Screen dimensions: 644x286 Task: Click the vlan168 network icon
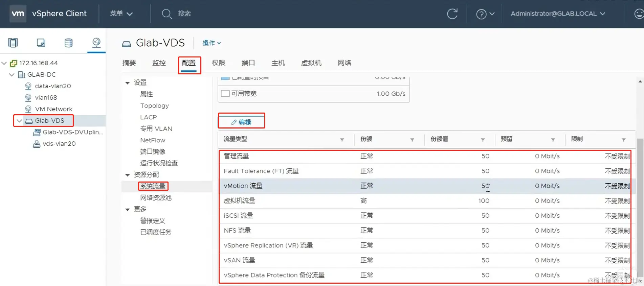[x=28, y=98]
